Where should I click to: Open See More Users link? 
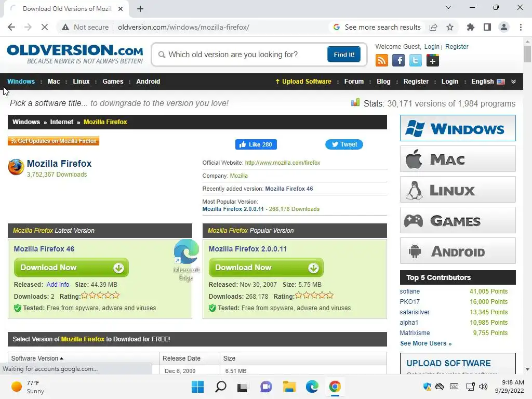(426, 343)
